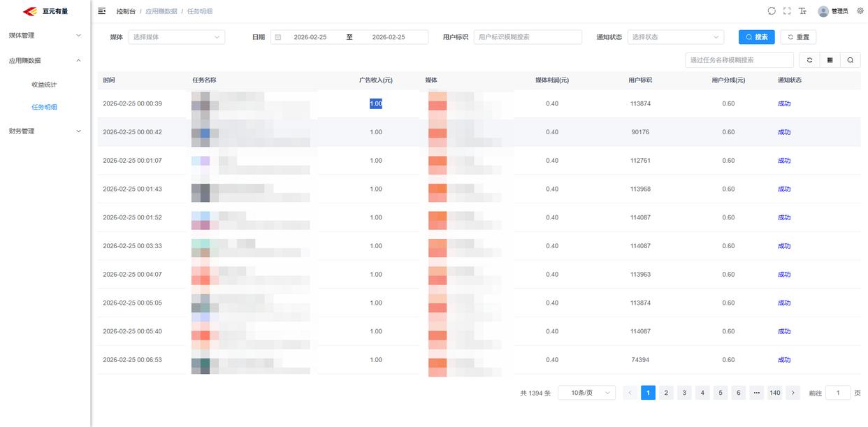This screenshot has height=427, width=868.
Task: Click the page refresh icon in the top bar
Action: [772, 11]
